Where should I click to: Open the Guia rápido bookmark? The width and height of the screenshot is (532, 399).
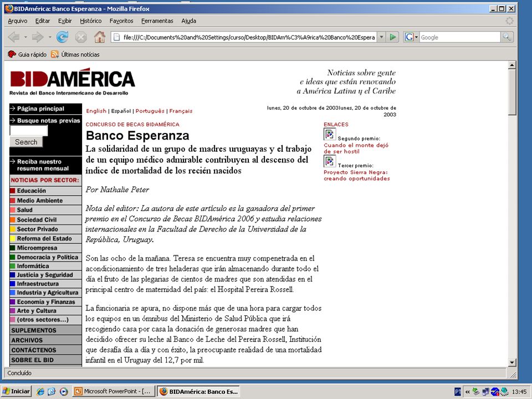(27, 54)
